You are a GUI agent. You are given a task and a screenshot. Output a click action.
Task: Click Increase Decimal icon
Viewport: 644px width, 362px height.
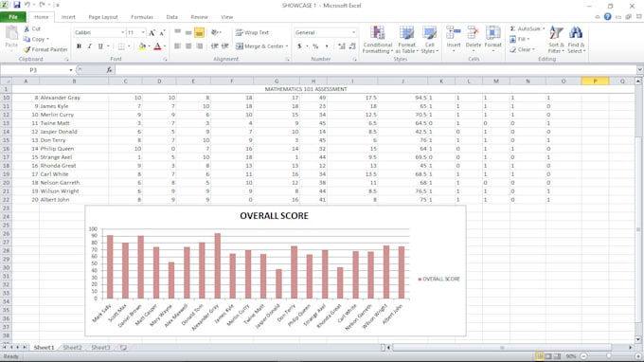[x=341, y=46]
